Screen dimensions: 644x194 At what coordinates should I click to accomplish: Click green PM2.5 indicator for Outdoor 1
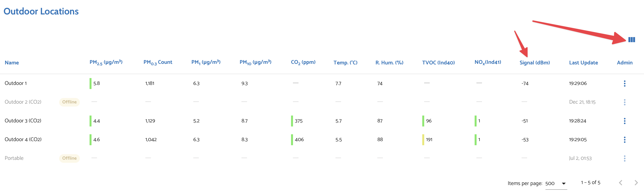pyautogui.click(x=91, y=84)
